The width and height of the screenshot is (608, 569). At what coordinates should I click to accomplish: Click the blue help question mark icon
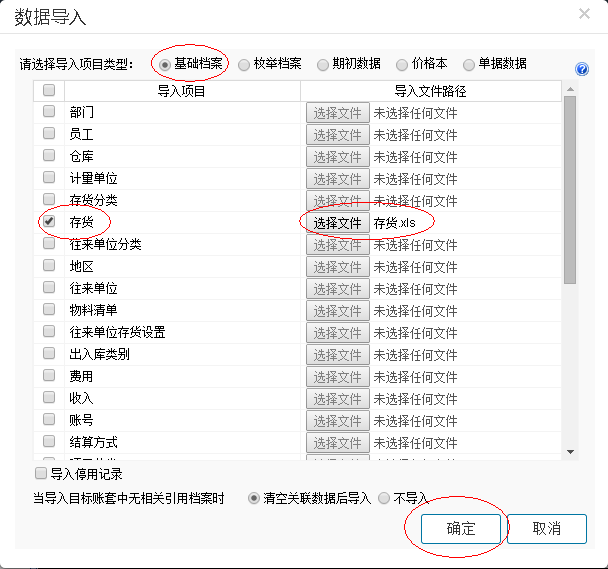point(582,69)
